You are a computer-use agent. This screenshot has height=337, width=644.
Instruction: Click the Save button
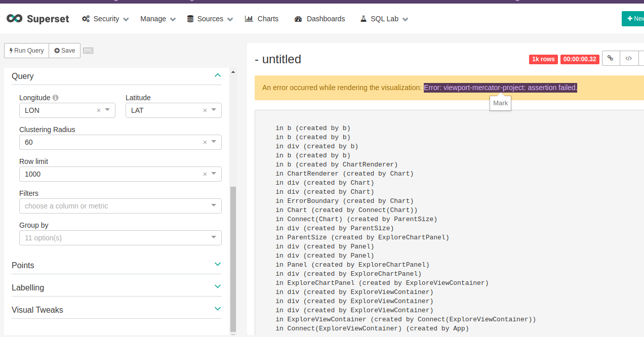(64, 50)
